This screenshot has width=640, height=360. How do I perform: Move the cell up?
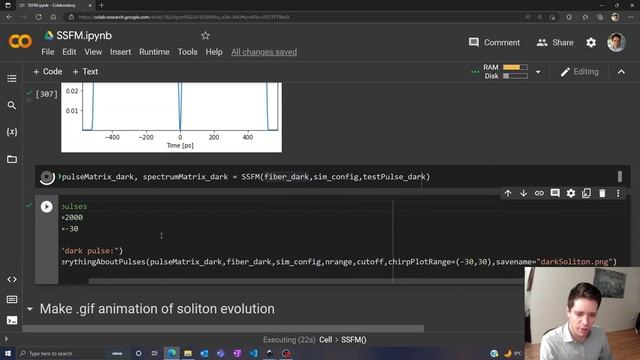pos(508,193)
